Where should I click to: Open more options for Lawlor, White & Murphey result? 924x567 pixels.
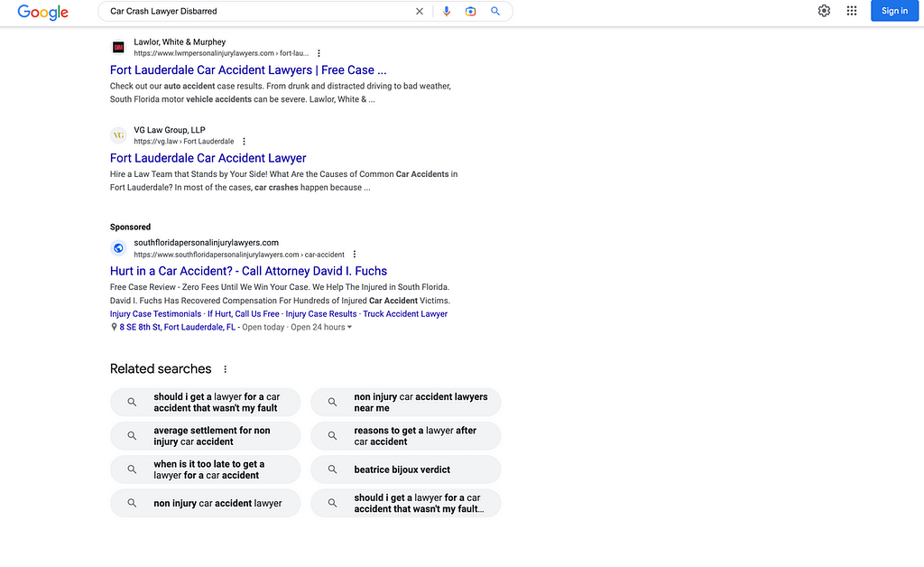click(319, 53)
